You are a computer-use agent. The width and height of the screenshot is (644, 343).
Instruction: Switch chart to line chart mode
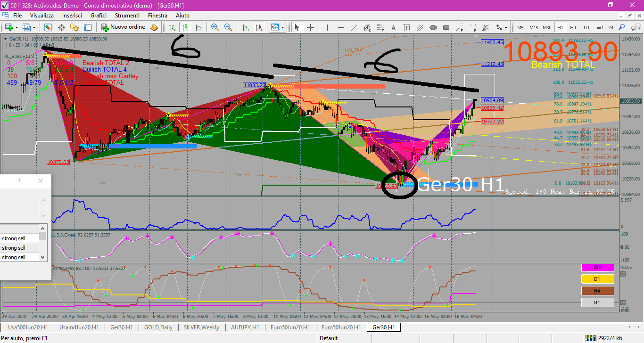(198, 27)
